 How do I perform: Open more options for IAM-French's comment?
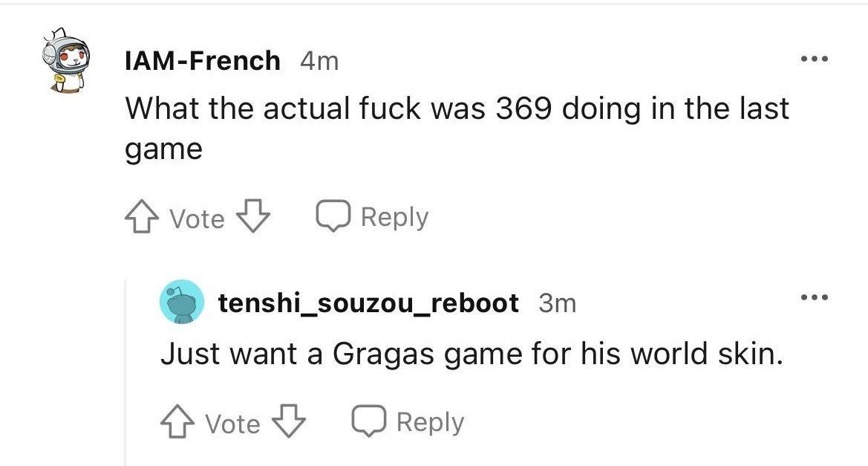815,59
